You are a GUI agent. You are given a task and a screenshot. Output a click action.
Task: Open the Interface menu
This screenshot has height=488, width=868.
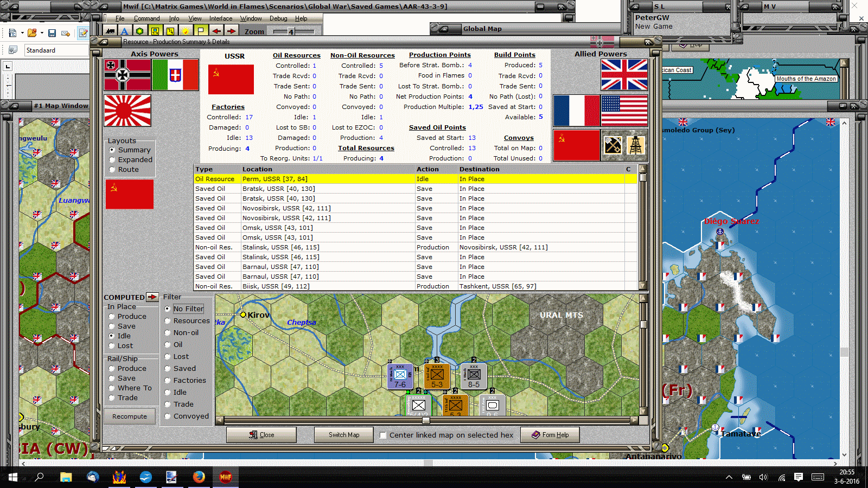221,18
